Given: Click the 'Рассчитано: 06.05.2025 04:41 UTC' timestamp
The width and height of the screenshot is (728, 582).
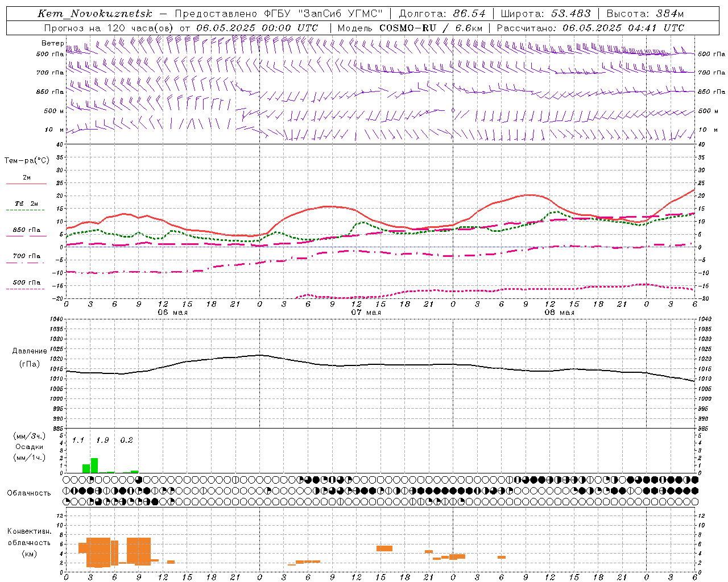Looking at the screenshot, I should (590, 28).
